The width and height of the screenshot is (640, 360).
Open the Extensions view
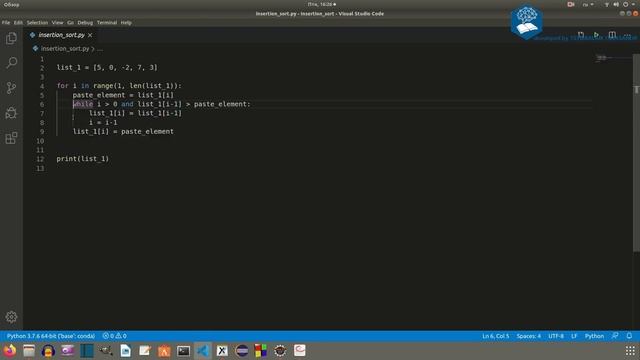pos(11,138)
